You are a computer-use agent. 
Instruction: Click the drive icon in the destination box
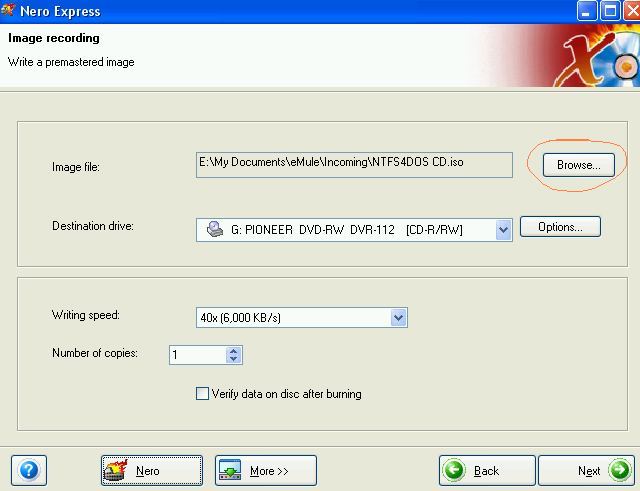tap(215, 229)
